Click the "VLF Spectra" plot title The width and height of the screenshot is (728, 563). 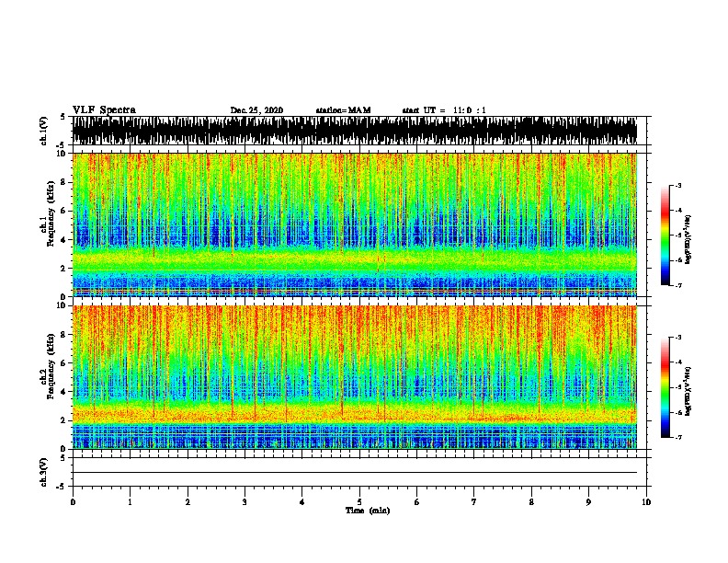[104, 110]
